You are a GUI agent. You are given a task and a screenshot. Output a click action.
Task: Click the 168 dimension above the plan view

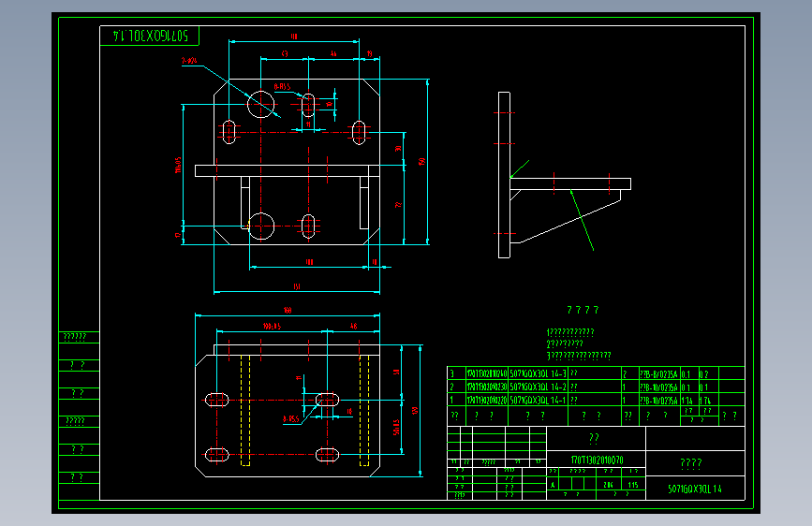(x=288, y=310)
